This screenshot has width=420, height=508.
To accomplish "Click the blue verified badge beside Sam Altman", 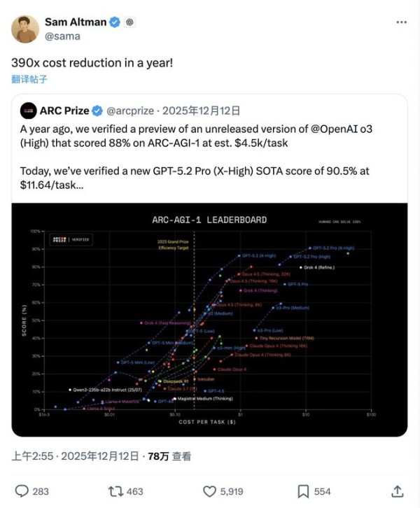I will pos(115,22).
